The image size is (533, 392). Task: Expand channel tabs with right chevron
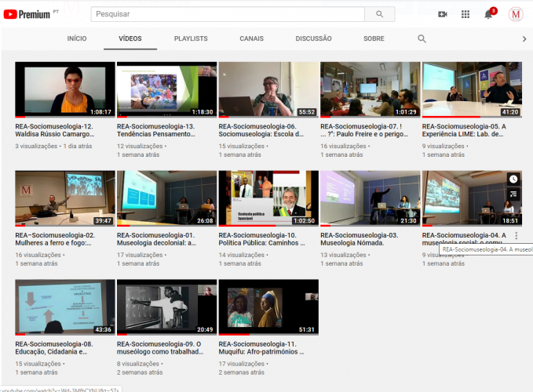[524, 38]
